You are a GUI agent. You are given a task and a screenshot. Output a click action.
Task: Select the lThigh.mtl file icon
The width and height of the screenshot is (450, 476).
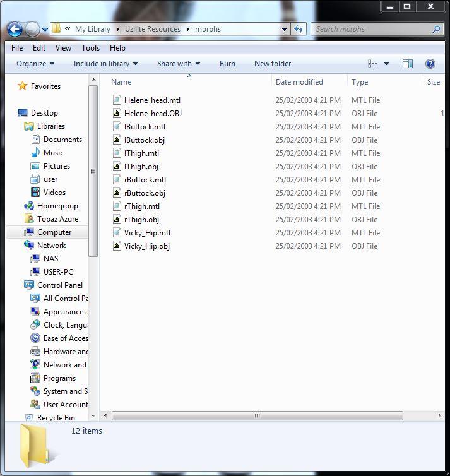(x=117, y=153)
